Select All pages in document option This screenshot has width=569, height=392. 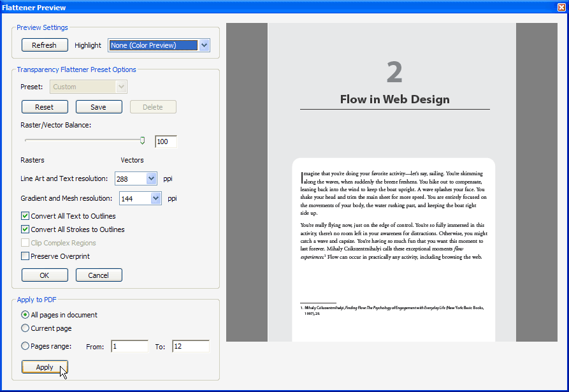point(25,315)
